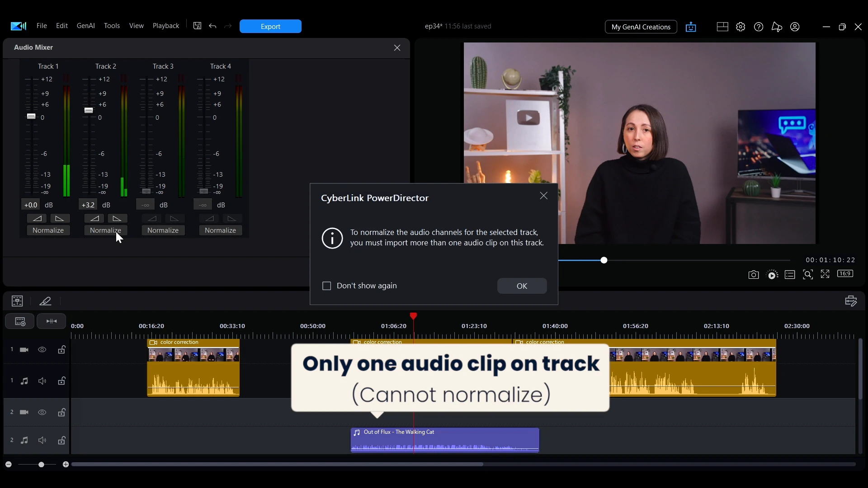Click the redo arrow icon
868x488 pixels.
pyautogui.click(x=228, y=26)
